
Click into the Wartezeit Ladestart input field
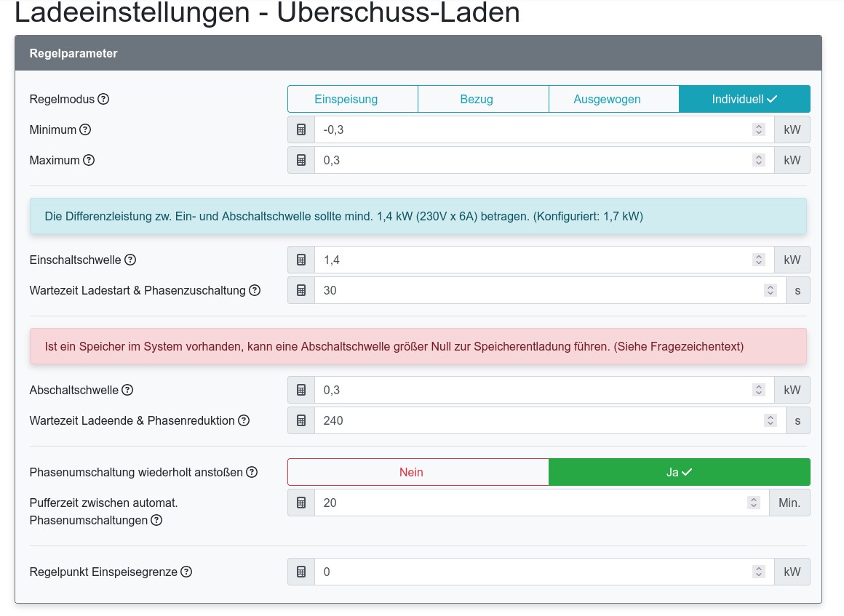coord(509,290)
